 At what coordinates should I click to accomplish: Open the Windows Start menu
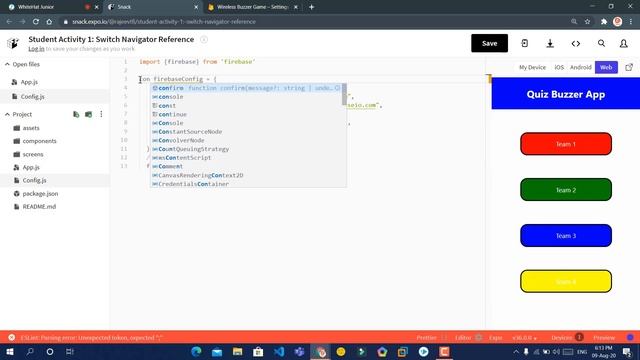9,351
